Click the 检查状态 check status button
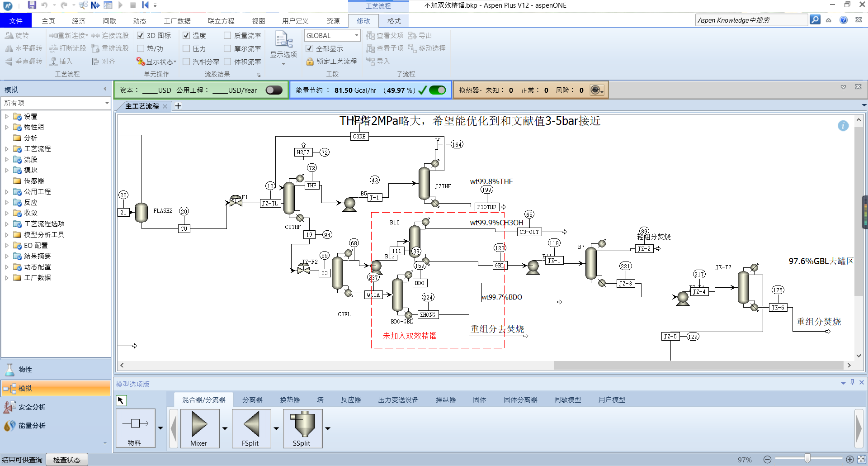This screenshot has width=868, height=466. coord(67,460)
